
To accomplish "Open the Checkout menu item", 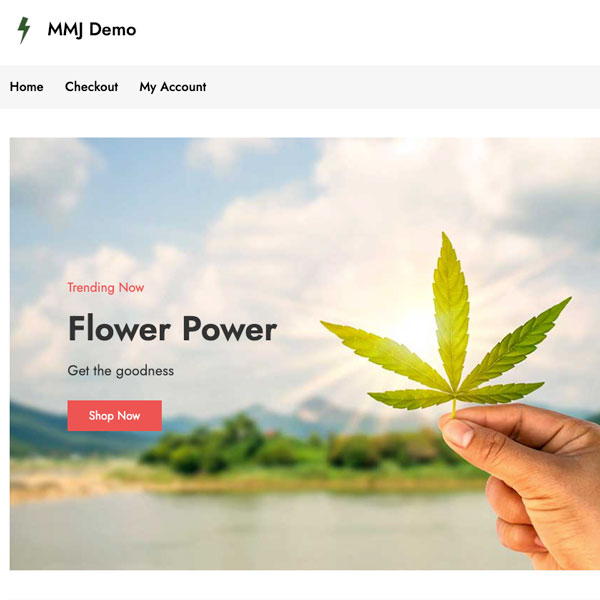I will [91, 87].
